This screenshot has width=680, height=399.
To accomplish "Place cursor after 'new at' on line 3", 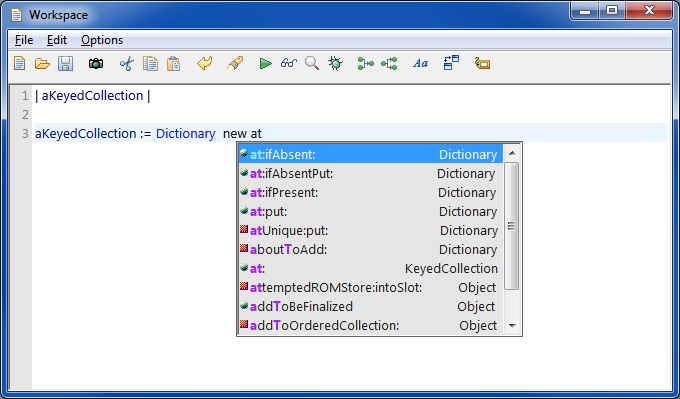I will click(x=262, y=134).
